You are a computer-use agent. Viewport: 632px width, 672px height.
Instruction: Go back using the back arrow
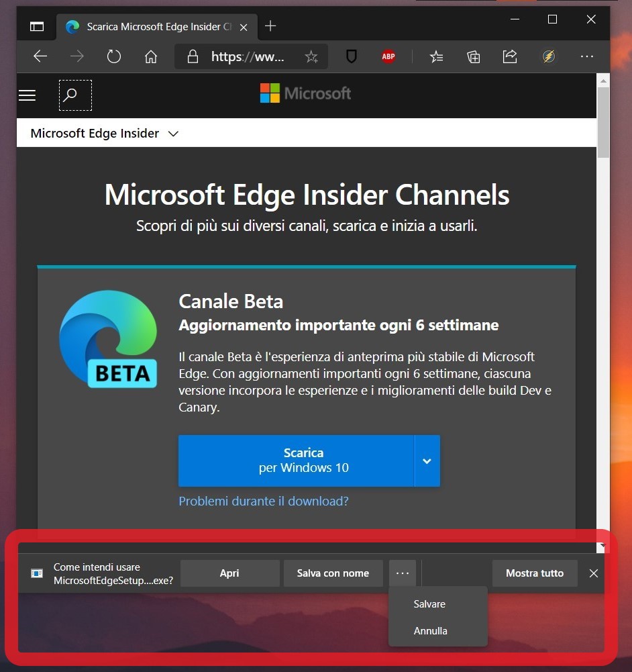click(x=40, y=56)
